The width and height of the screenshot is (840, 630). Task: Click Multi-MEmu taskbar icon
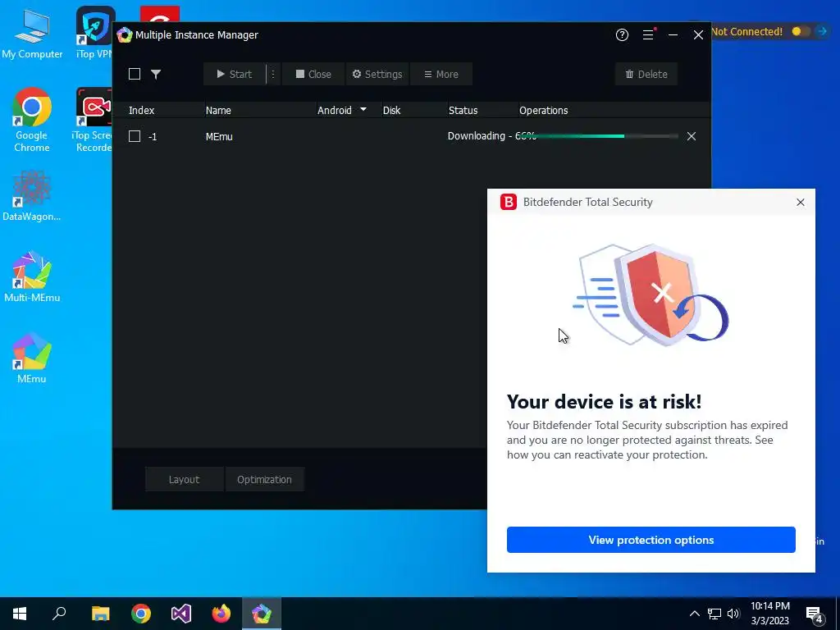[262, 614]
